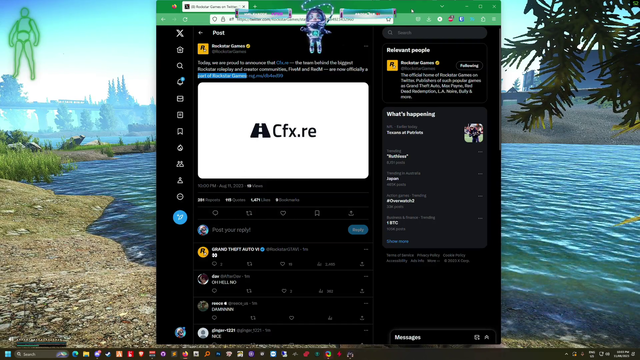
Task: Click the Reply button
Action: point(358,230)
